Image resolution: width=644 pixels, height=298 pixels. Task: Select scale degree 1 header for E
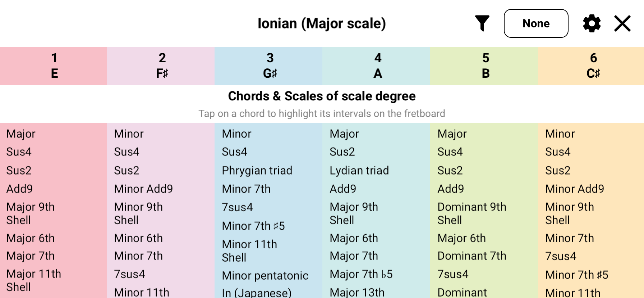[x=54, y=66]
